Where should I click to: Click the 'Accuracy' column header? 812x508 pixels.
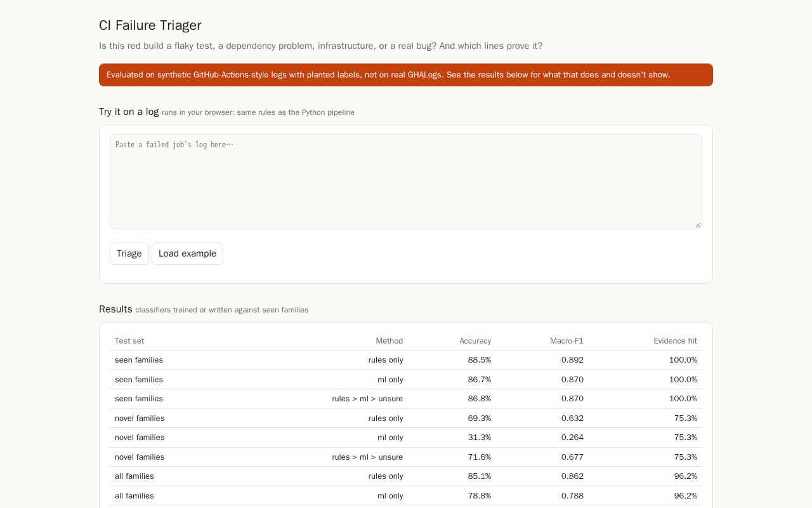pyautogui.click(x=475, y=341)
